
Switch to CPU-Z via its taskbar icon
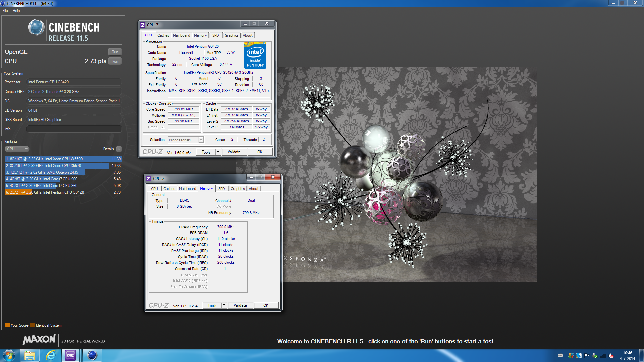70,355
